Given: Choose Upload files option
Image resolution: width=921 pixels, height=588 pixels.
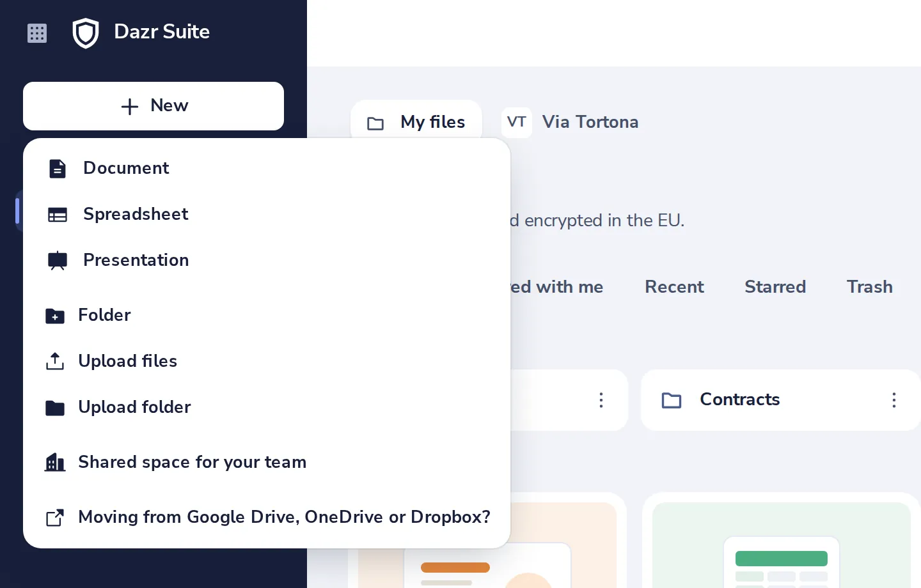Looking at the screenshot, I should pyautogui.click(x=267, y=361).
